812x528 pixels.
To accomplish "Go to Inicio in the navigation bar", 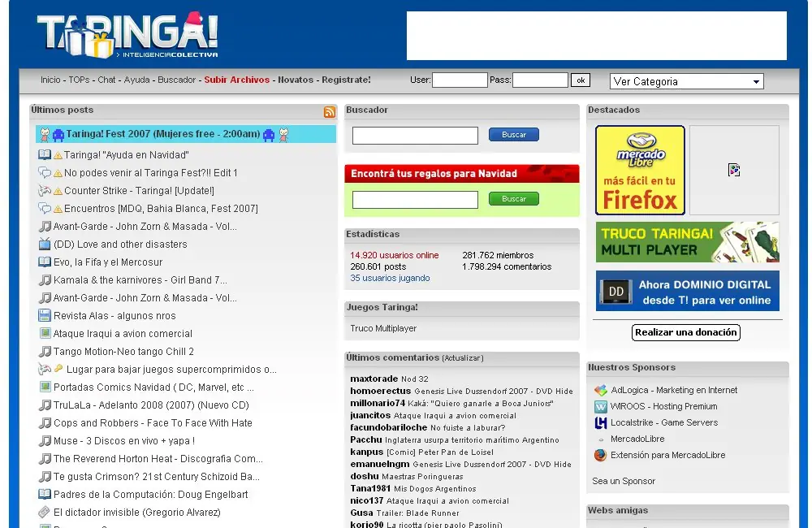I will 50,80.
